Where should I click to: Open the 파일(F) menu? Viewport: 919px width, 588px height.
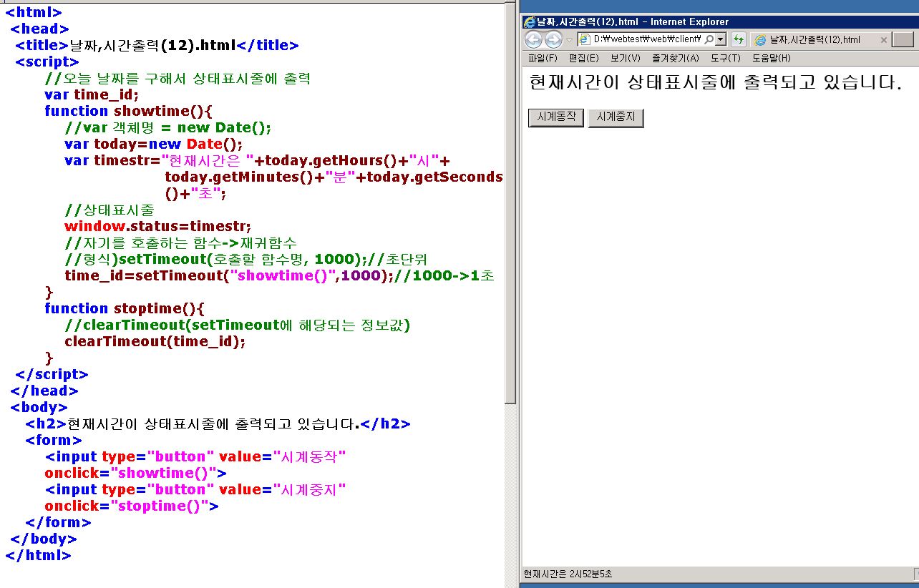pyautogui.click(x=543, y=58)
